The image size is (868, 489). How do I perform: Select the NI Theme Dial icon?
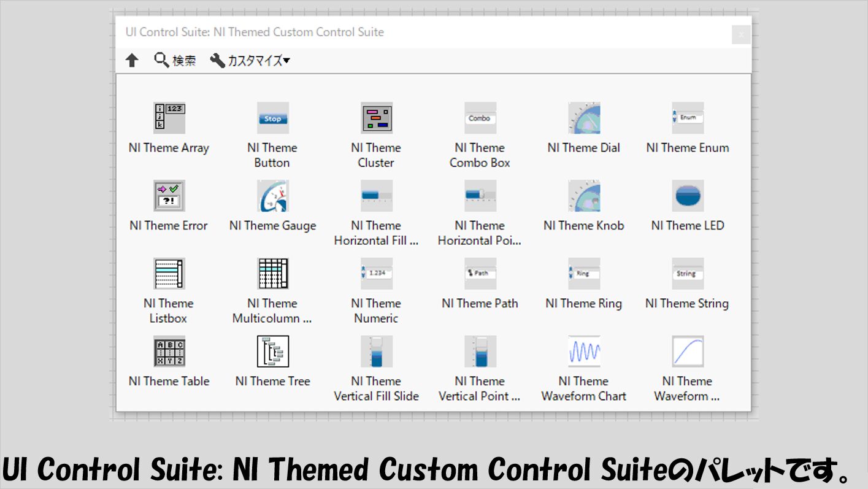(583, 118)
